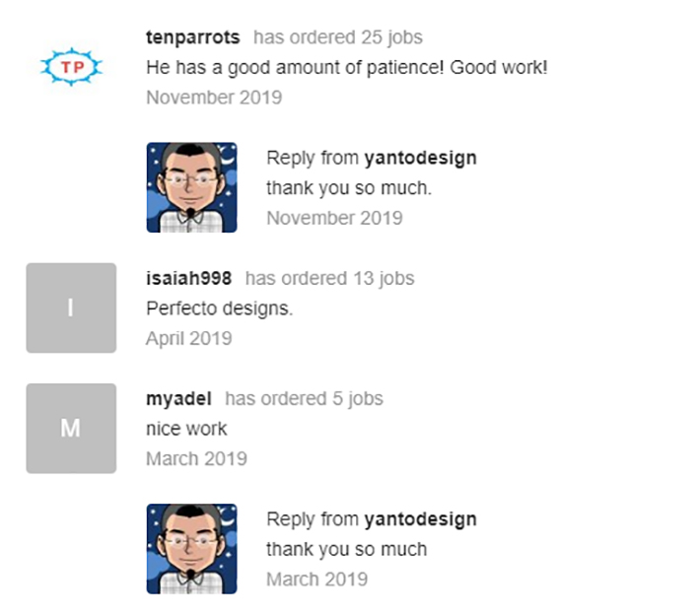This screenshot has height=616, width=700.
Task: Click yantodesign's avatar in the November 2019 reply
Action: tap(191, 187)
